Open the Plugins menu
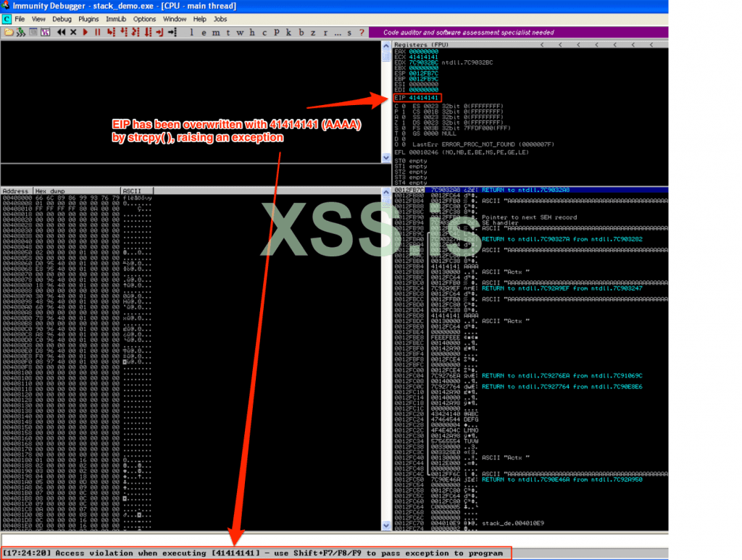This screenshot has height=560, width=742. (88, 19)
